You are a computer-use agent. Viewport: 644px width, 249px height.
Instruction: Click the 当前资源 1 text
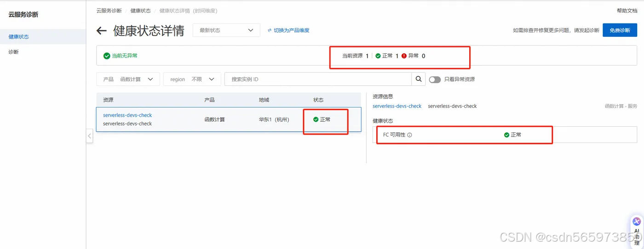[356, 56]
